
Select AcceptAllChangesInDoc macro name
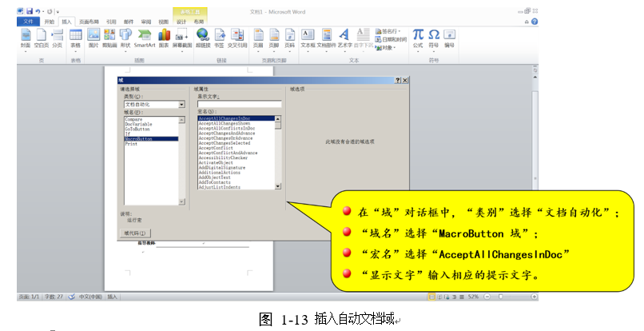(x=236, y=118)
